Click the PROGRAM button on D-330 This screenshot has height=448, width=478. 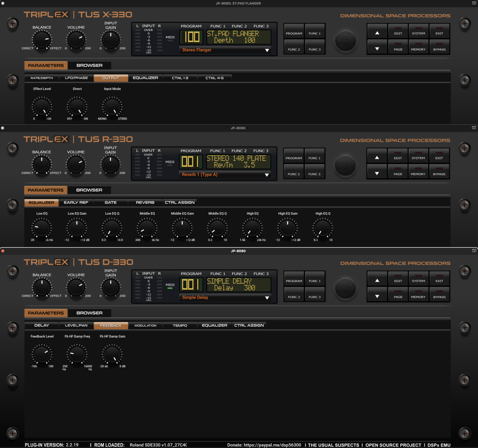pos(294,279)
